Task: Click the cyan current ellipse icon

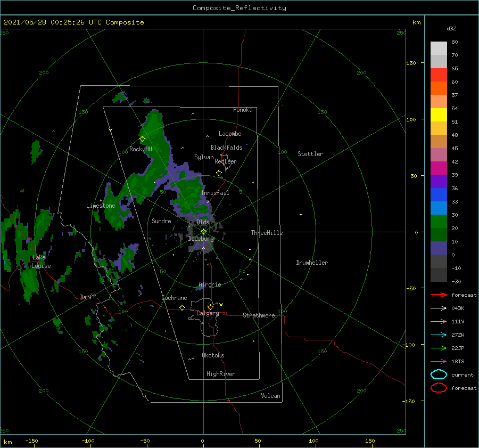Action: coord(439,374)
